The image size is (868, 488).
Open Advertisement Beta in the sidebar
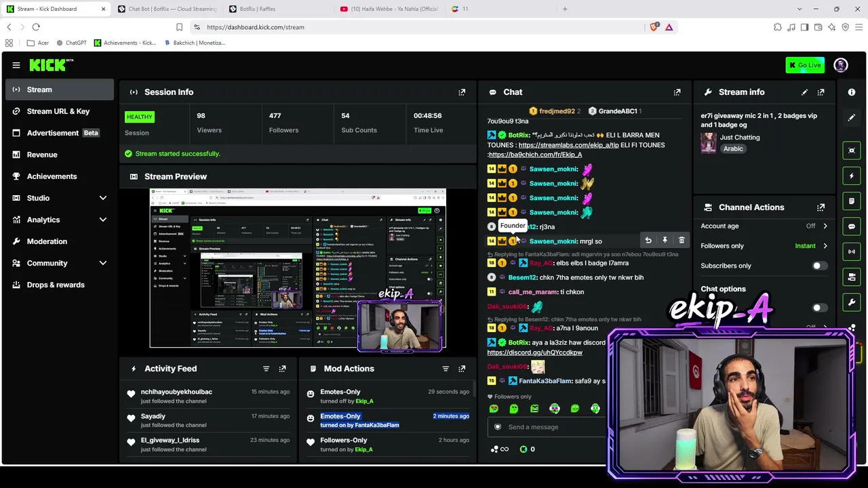[60, 133]
